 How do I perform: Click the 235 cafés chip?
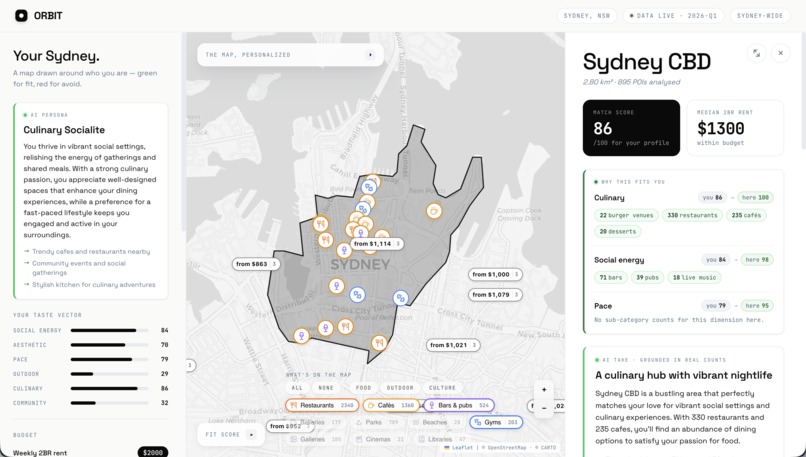pyautogui.click(x=746, y=215)
